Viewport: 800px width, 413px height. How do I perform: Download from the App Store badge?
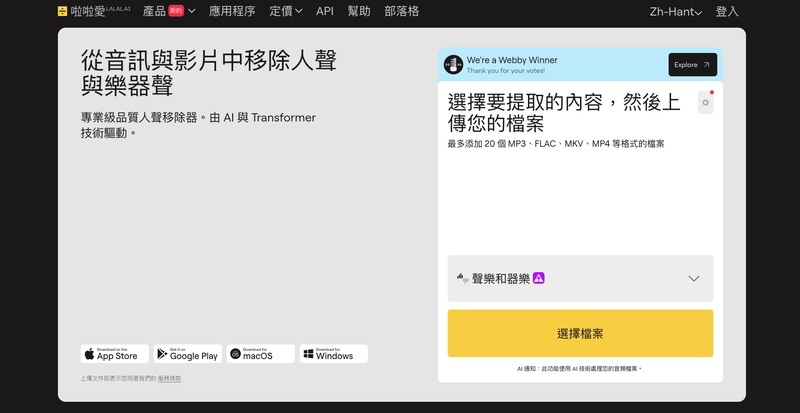coord(115,354)
